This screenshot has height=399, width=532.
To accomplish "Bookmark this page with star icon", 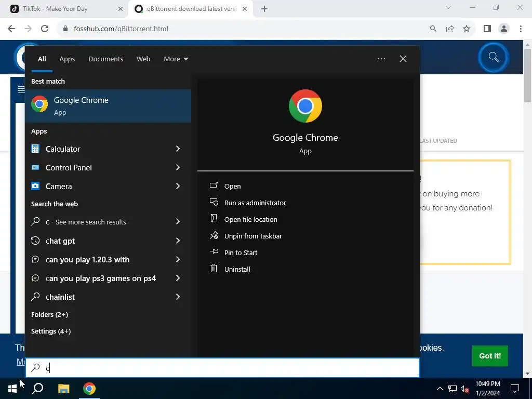I will click(x=467, y=29).
